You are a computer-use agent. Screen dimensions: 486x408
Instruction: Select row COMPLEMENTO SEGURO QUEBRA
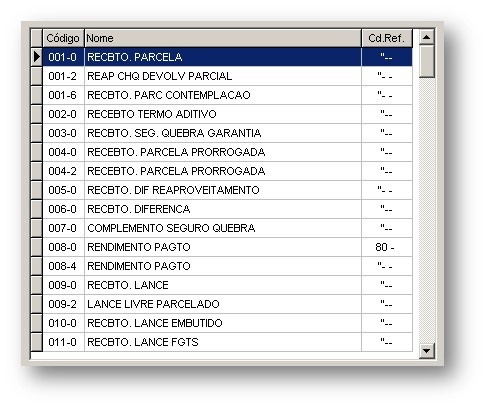click(228, 228)
